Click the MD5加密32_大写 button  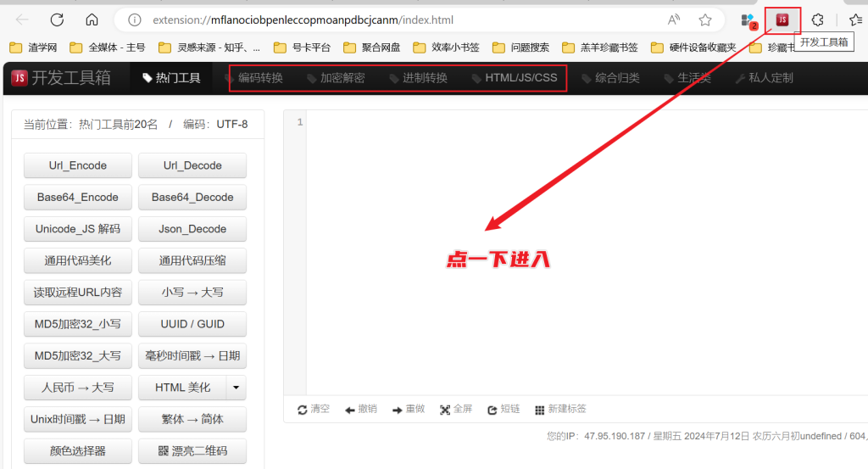77,355
